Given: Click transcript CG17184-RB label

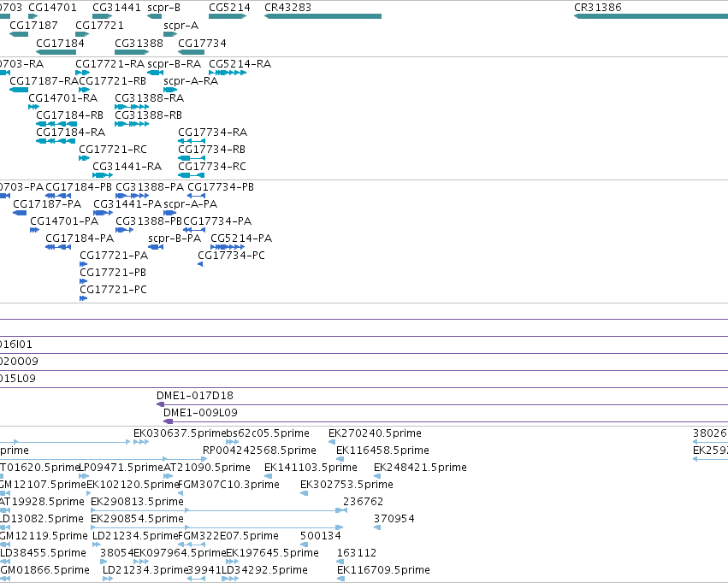Looking at the screenshot, I should click(x=69, y=115).
